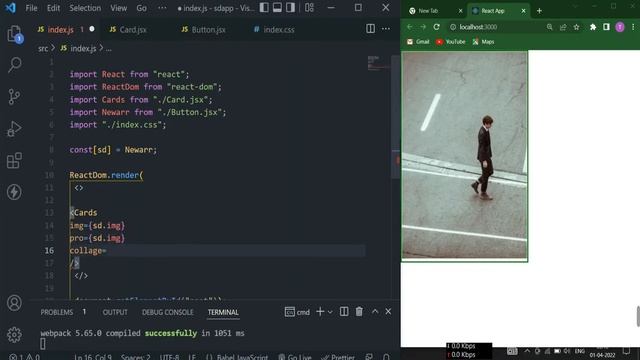Open the Edit menu
The height and width of the screenshot is (360, 640).
pyautogui.click(x=53, y=8)
